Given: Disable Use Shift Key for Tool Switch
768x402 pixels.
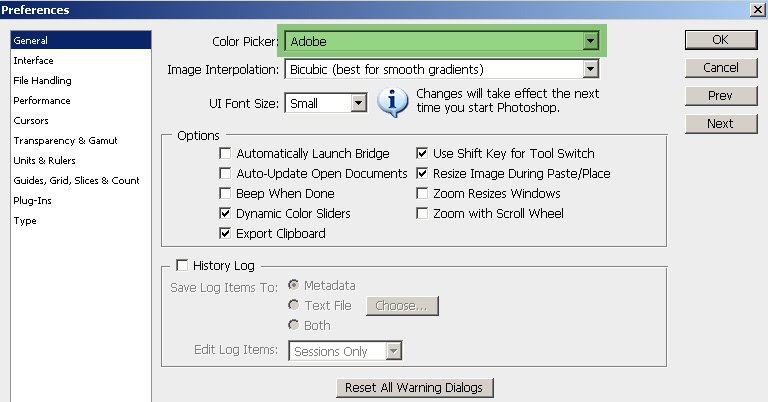Looking at the screenshot, I should click(423, 154).
